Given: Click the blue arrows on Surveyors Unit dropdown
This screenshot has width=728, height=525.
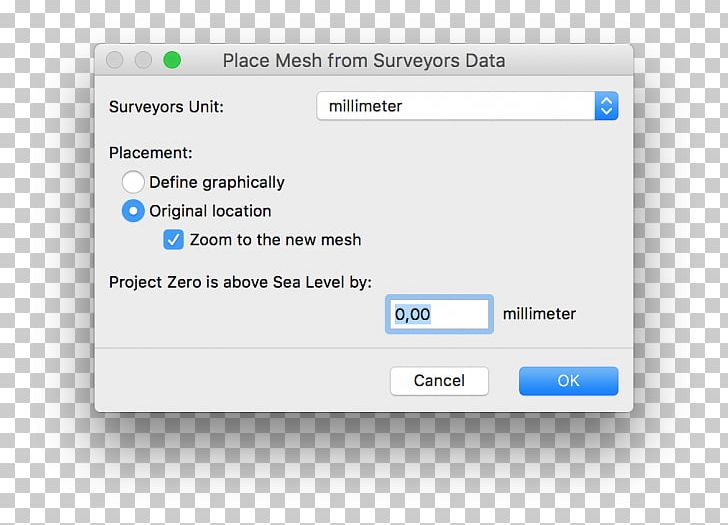Looking at the screenshot, I should (x=606, y=106).
